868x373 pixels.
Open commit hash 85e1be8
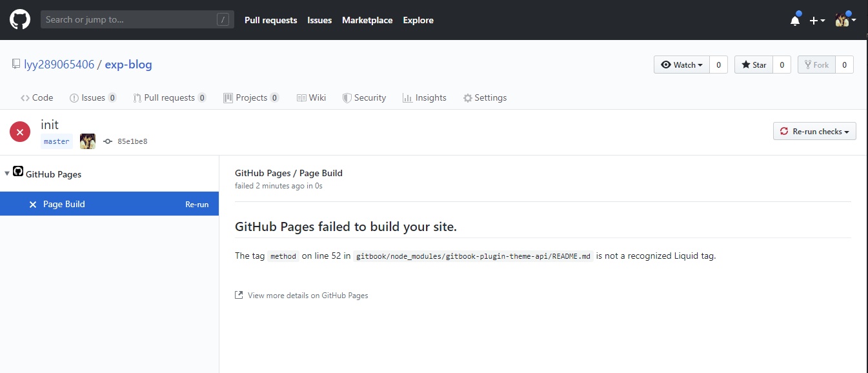point(132,141)
